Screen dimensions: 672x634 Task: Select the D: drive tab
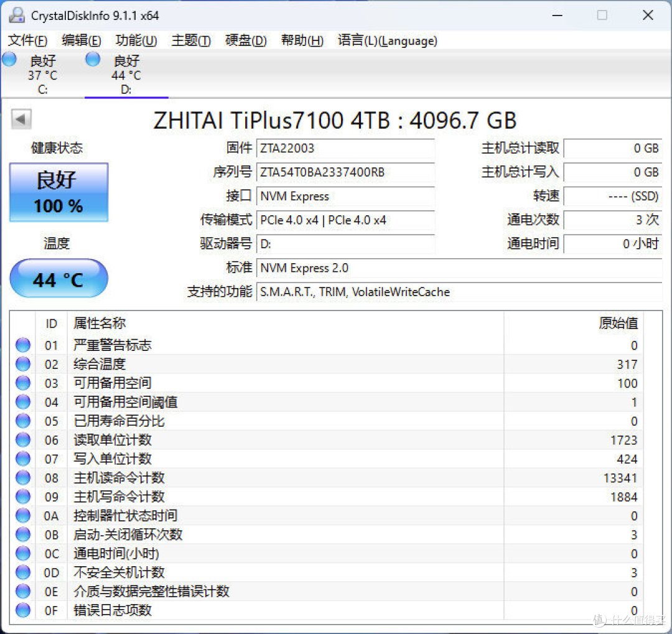[126, 73]
